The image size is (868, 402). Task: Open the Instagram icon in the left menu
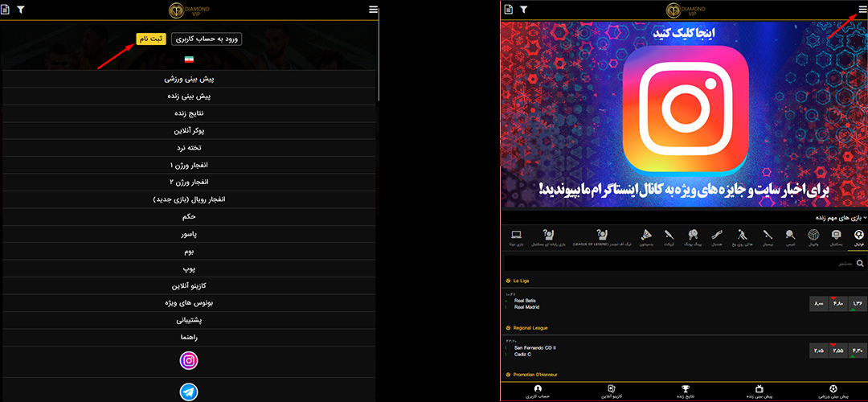pos(189,361)
